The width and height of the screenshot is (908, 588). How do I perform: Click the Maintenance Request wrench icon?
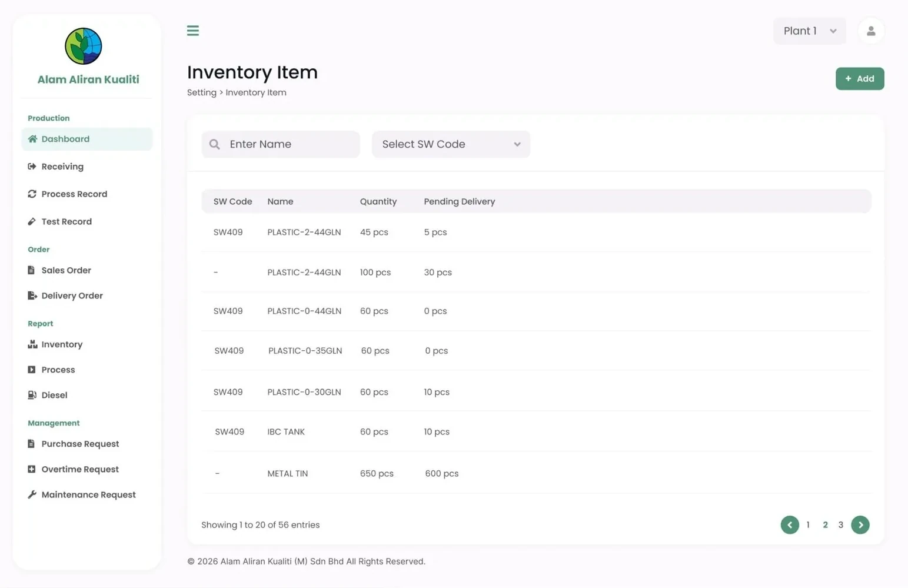tap(32, 494)
